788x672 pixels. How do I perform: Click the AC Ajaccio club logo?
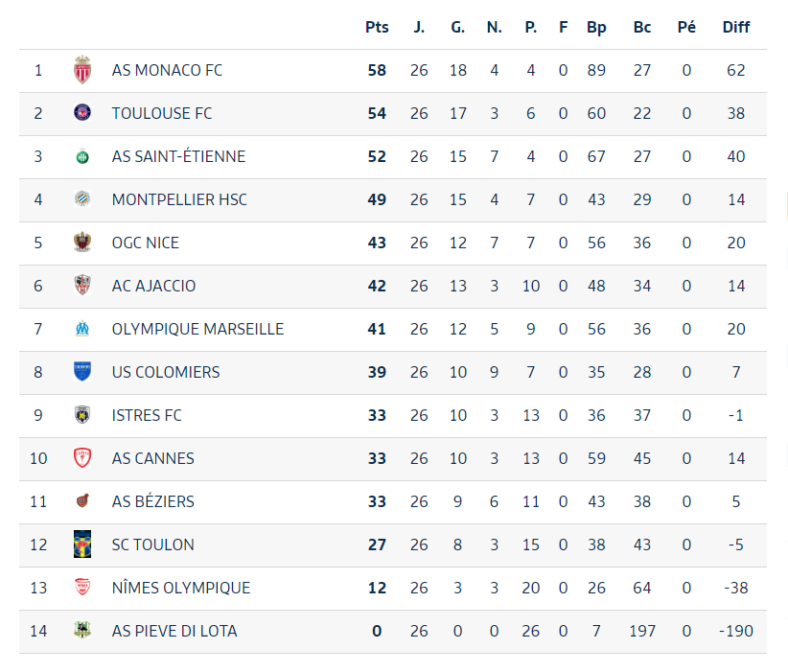pyautogui.click(x=82, y=286)
